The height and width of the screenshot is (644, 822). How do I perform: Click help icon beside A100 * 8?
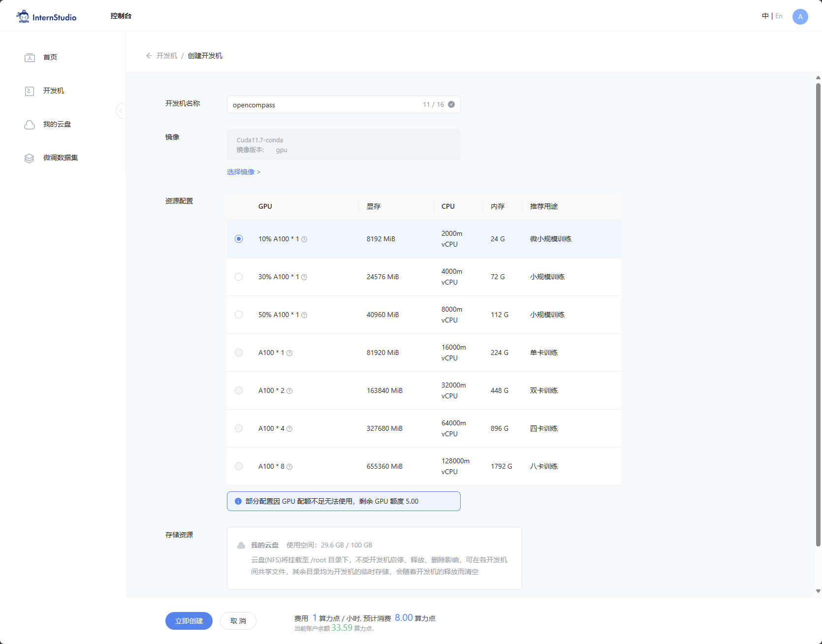pyautogui.click(x=289, y=467)
